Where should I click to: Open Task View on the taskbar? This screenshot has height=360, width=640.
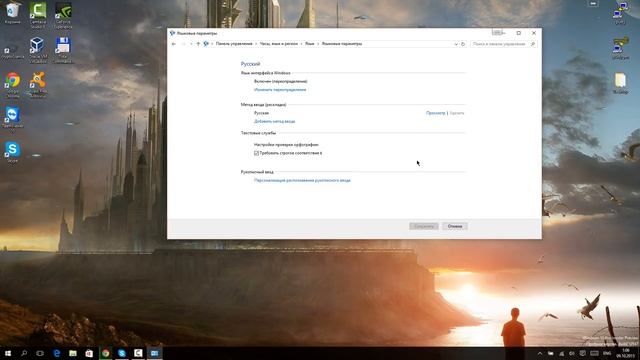pos(40,353)
